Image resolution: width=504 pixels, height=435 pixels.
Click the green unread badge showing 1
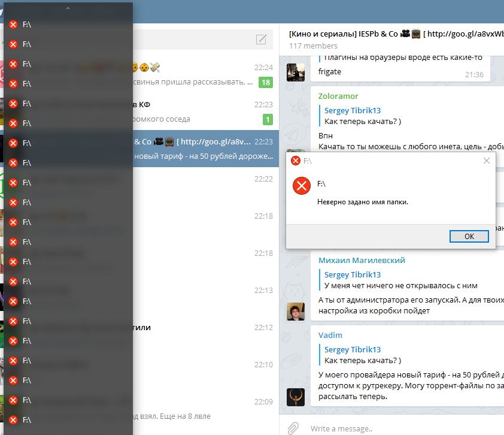click(x=268, y=120)
